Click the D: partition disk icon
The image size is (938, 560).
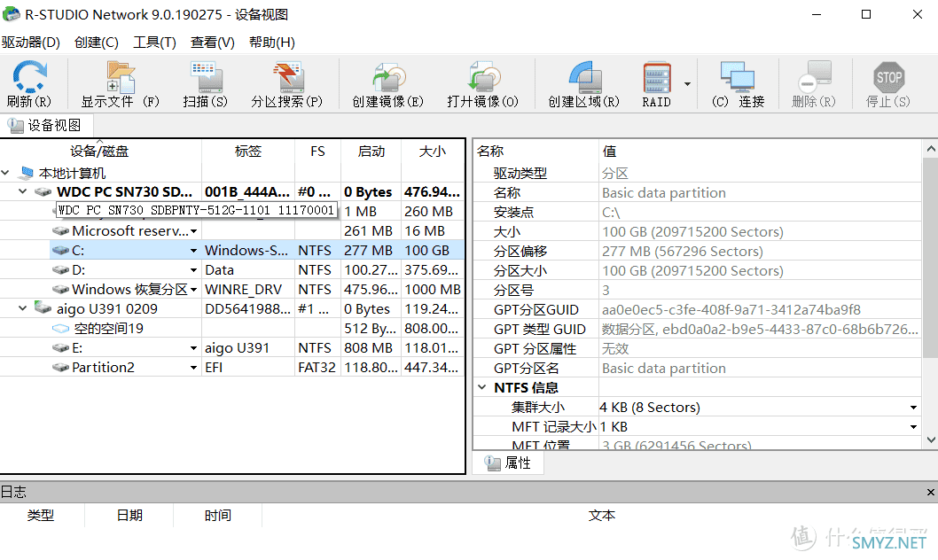click(x=60, y=269)
